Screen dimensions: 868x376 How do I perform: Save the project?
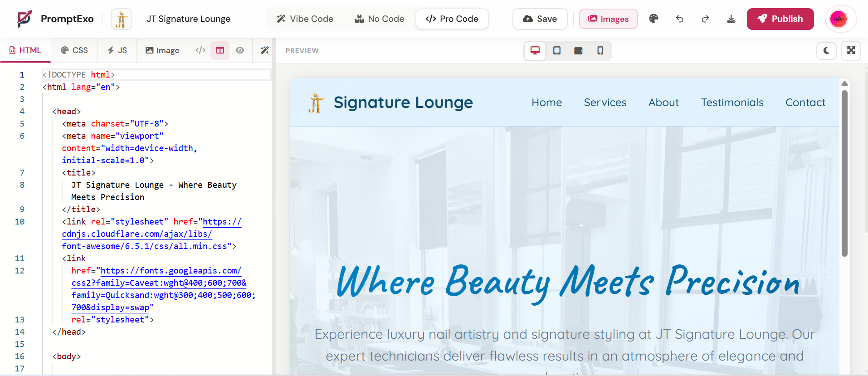coord(540,19)
